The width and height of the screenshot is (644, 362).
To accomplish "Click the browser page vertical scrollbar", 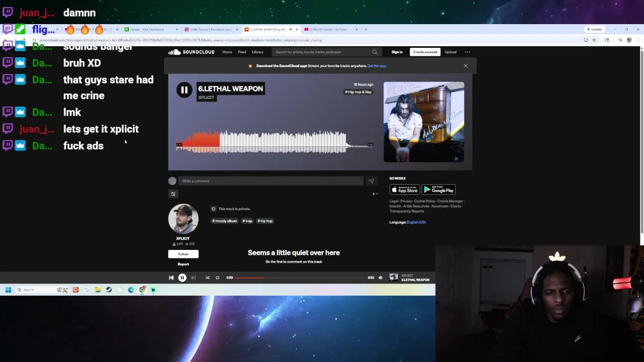I will (x=641, y=141).
